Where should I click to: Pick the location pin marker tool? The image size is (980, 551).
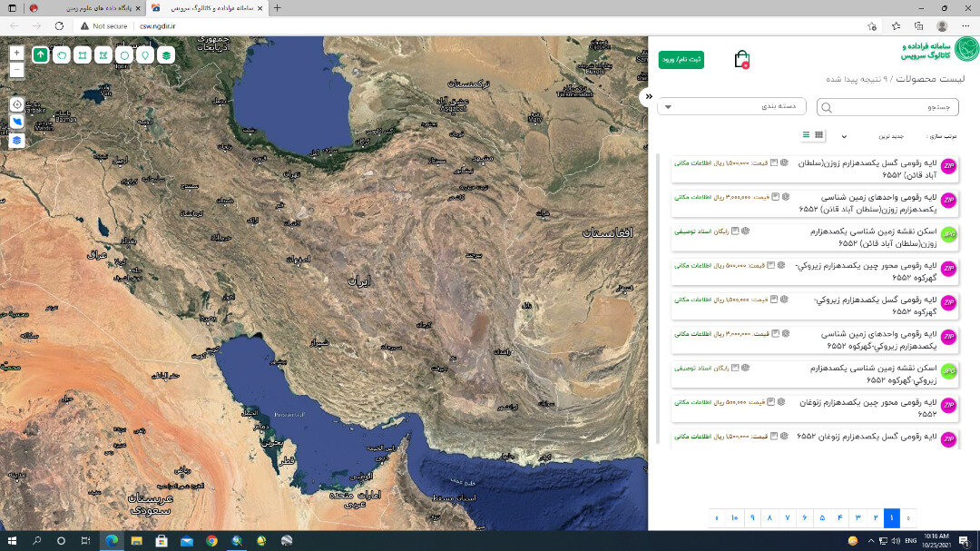tap(145, 55)
